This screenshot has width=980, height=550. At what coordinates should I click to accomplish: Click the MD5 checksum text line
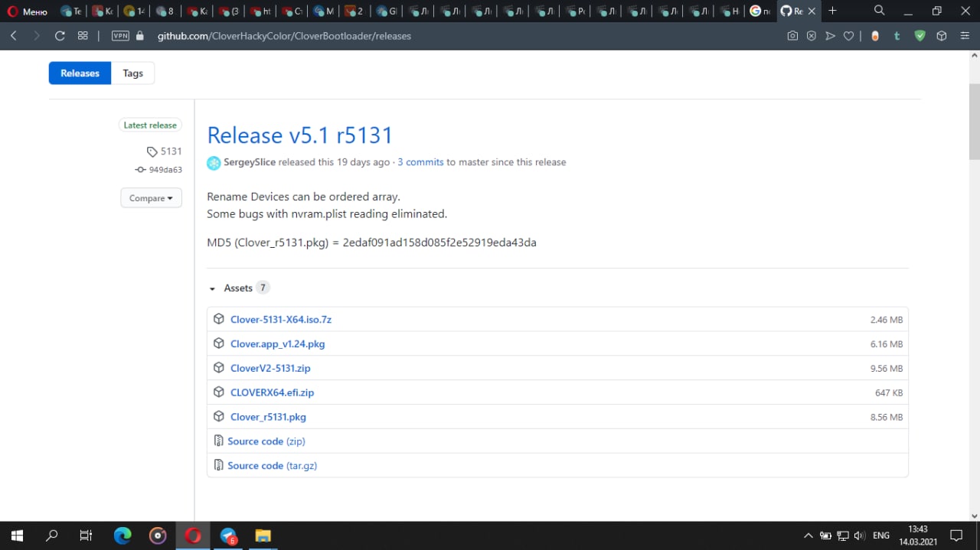371,242
